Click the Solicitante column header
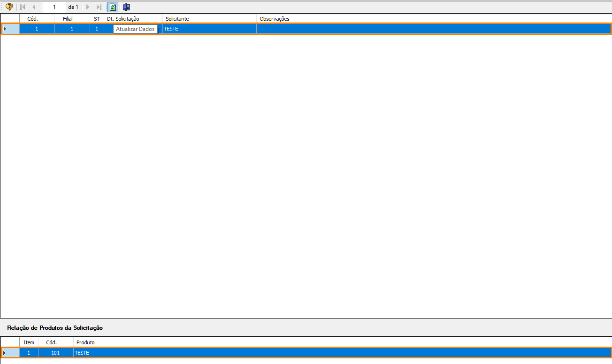This screenshot has width=612, height=364. tap(177, 19)
